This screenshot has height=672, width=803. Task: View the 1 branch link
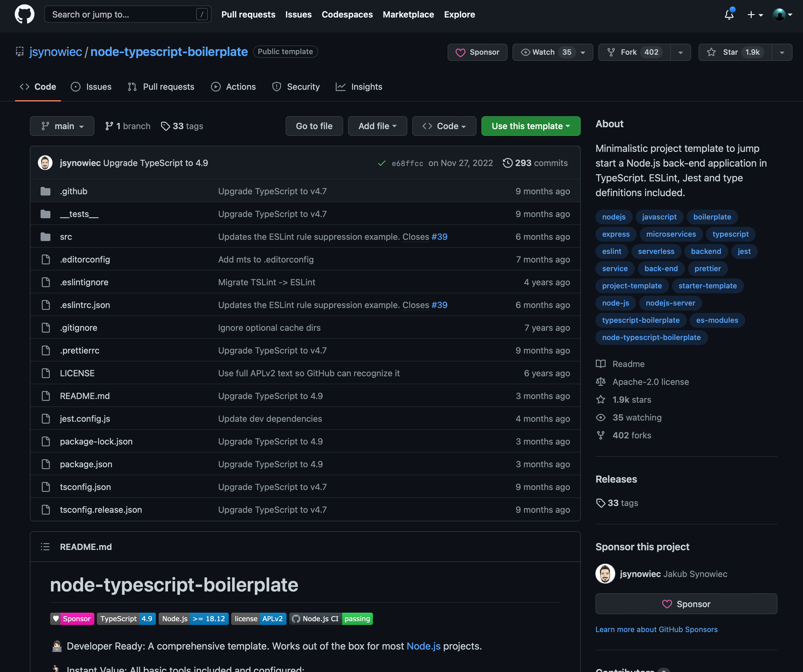tap(128, 126)
